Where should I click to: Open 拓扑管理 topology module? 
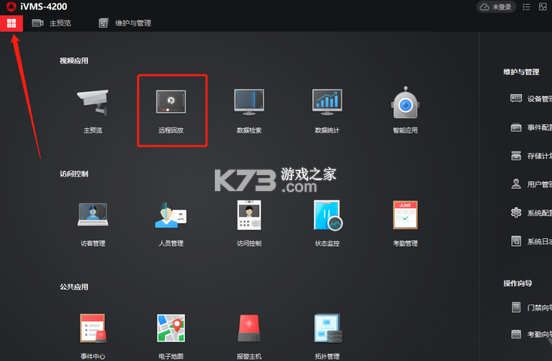pos(327,337)
